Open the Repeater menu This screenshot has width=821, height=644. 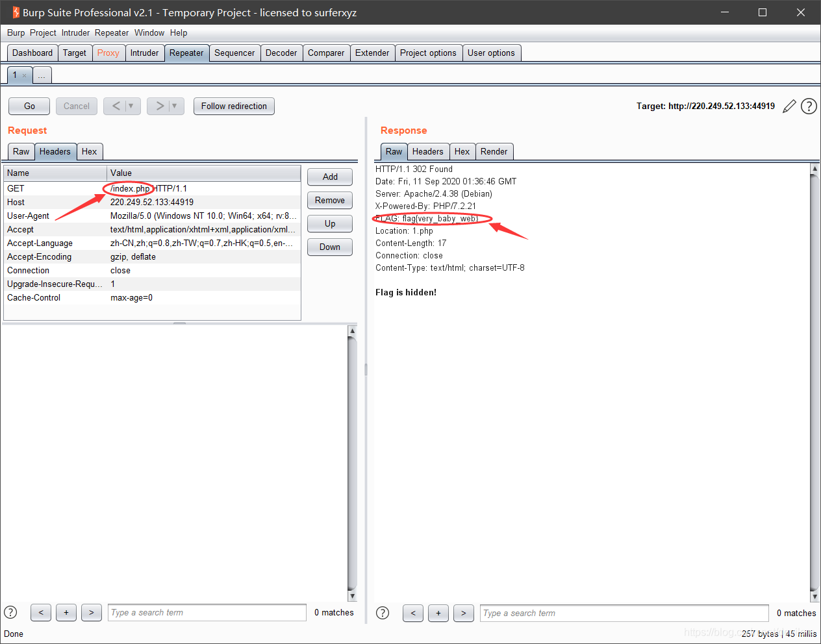coord(112,32)
